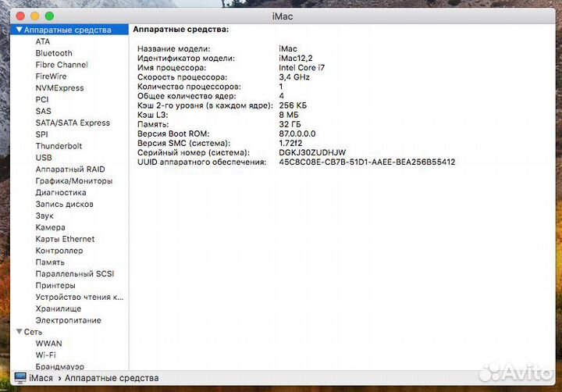Click the L2 cache value 256 КБ
The width and height of the screenshot is (562, 392).
[293, 105]
